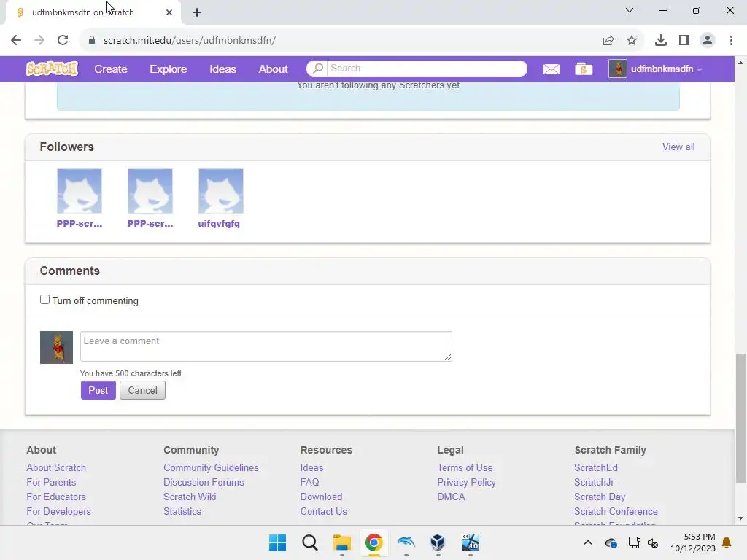Bookmark this tab with star icon
Image resolution: width=747 pixels, height=560 pixels.
(x=632, y=41)
